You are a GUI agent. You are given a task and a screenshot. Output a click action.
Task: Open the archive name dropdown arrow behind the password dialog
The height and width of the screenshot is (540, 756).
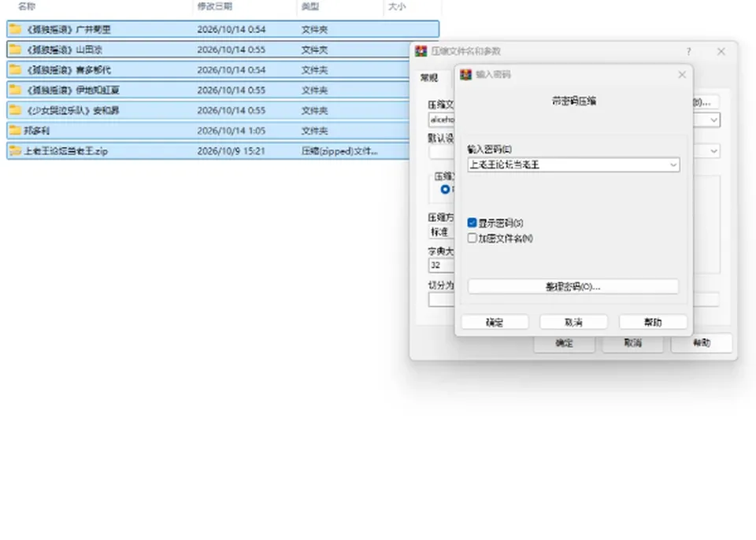[713, 120]
